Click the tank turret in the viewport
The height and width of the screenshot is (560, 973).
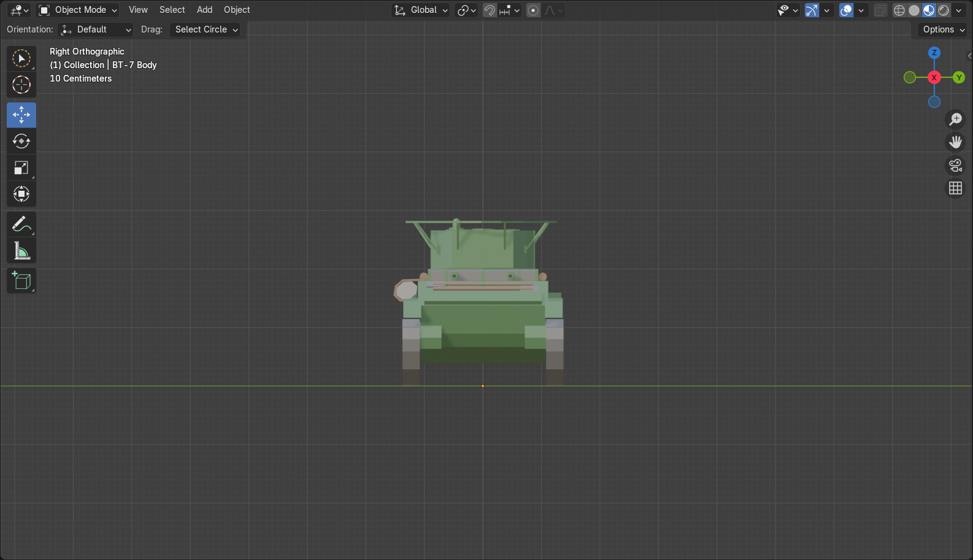pos(482,248)
